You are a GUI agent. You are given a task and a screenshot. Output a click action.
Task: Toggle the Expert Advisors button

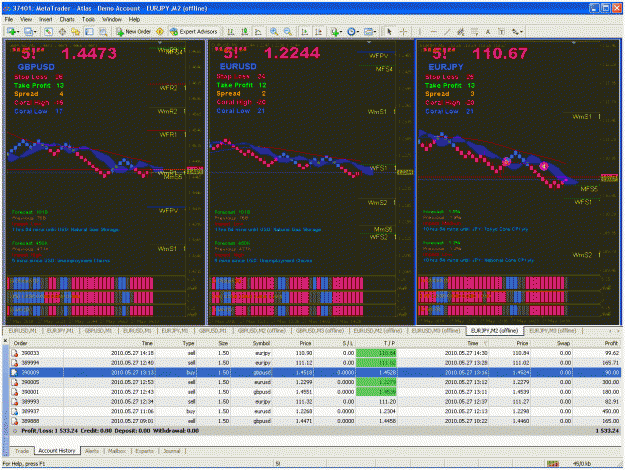click(x=194, y=31)
